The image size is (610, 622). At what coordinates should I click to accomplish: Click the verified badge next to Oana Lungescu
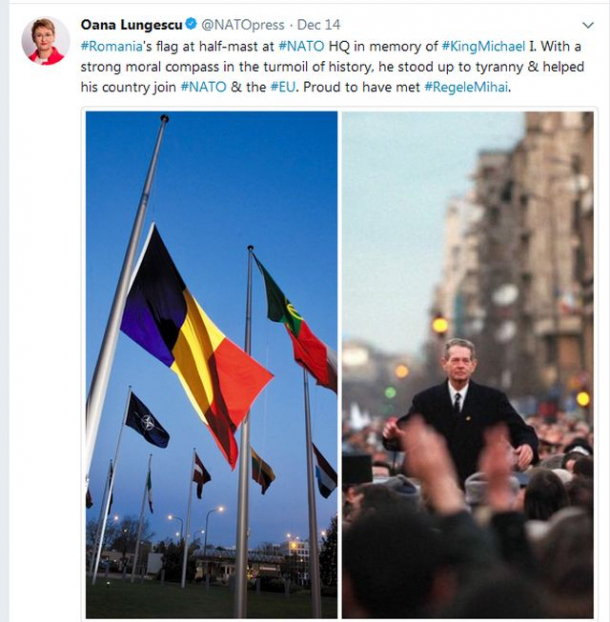191,24
